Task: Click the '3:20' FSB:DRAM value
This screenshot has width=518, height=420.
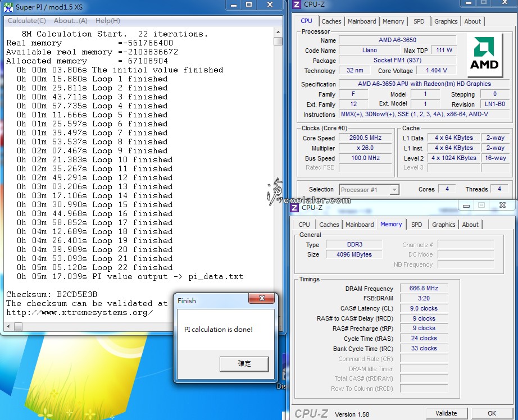Action: click(424, 299)
